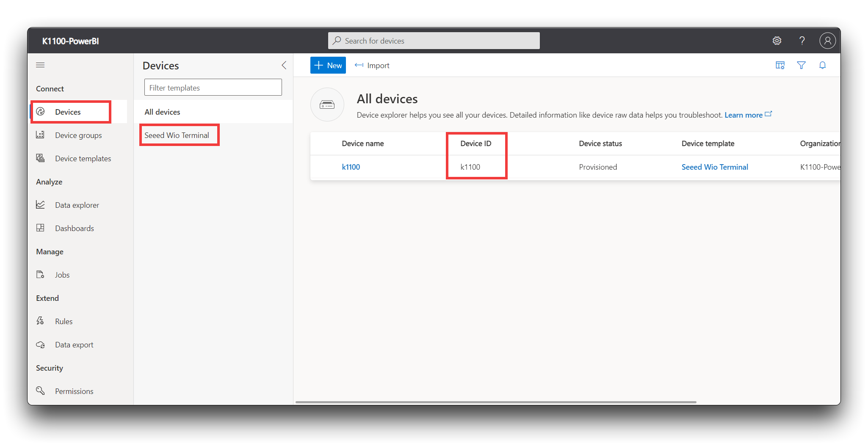The image size is (868, 446).
Task: Click the Device status column header
Action: (x=600, y=143)
